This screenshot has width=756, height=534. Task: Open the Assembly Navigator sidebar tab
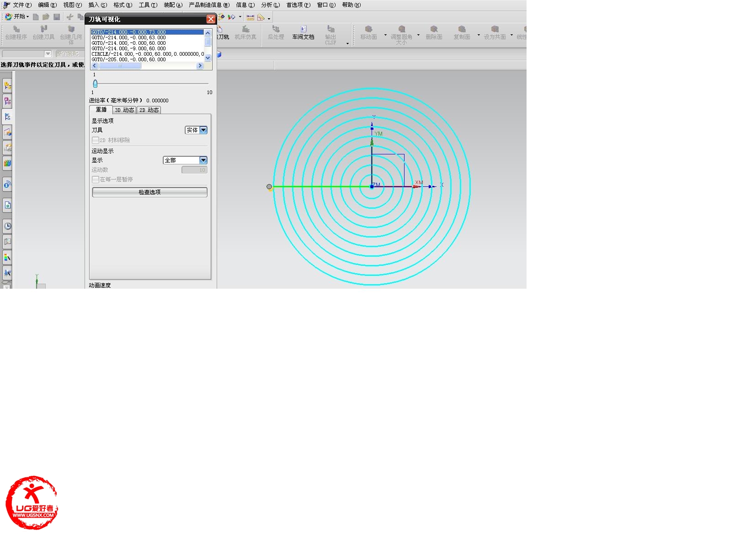7,85
